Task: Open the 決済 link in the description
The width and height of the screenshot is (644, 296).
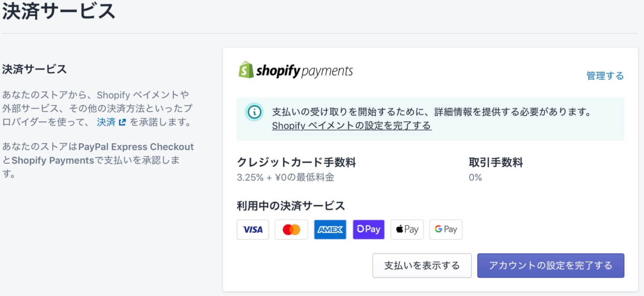Action: pos(106,122)
